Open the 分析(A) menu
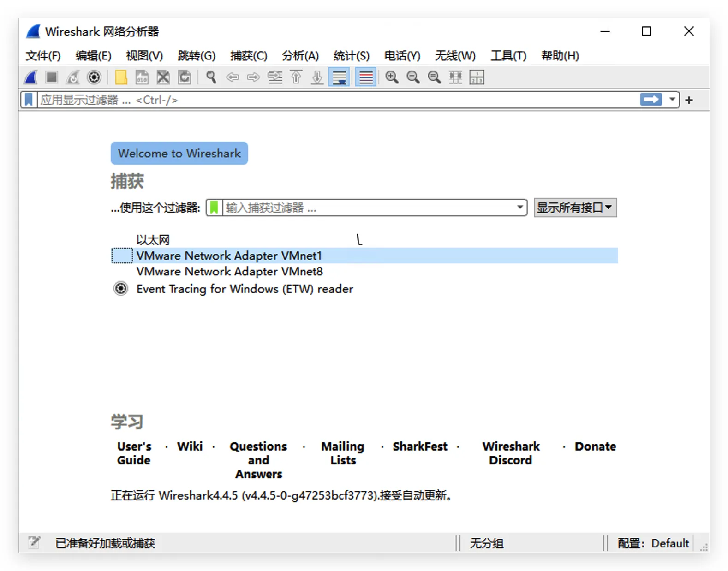 [300, 56]
